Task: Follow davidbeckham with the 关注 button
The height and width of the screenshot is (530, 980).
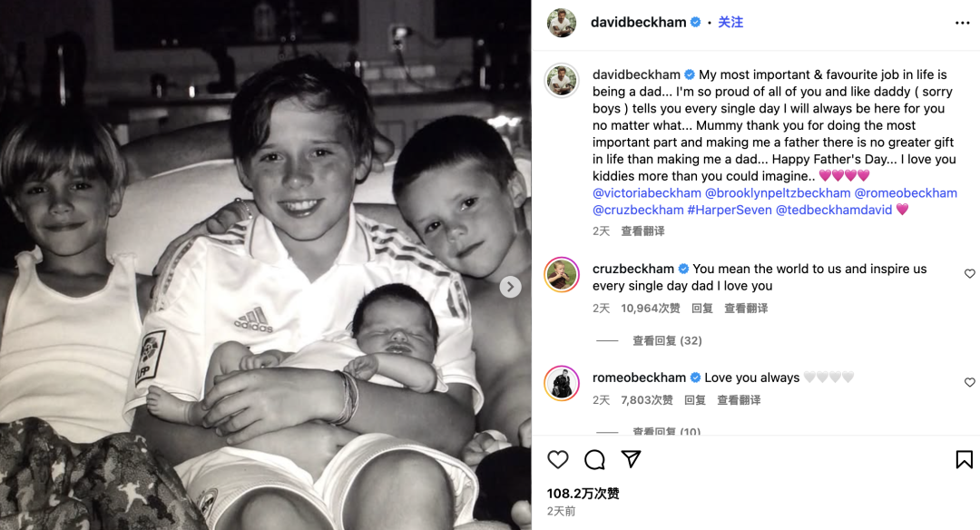Action: click(x=730, y=23)
